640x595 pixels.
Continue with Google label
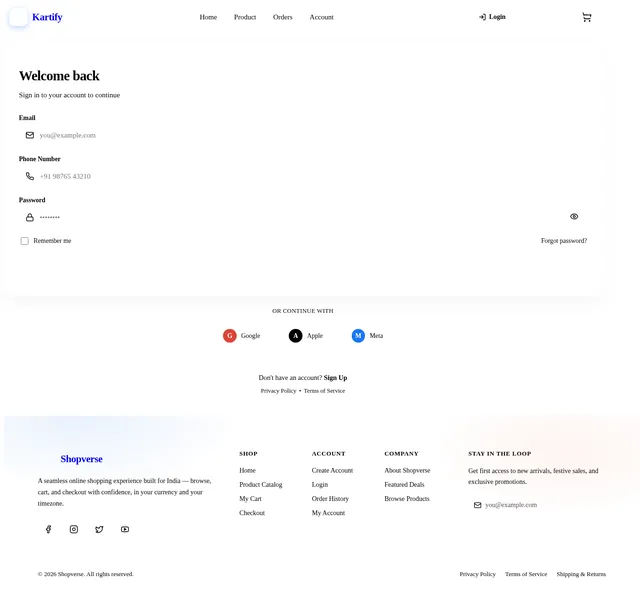250,336
